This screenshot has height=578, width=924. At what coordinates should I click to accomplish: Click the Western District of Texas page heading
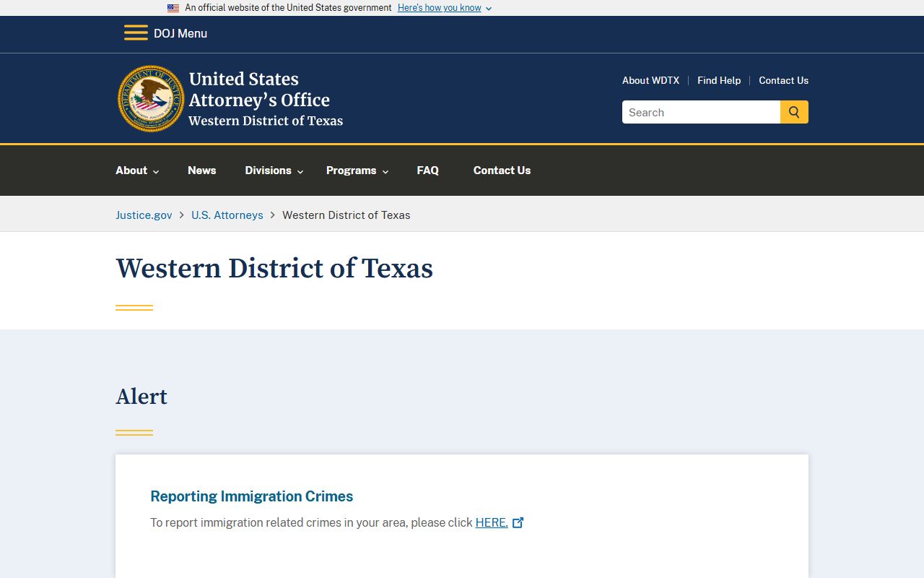point(274,268)
